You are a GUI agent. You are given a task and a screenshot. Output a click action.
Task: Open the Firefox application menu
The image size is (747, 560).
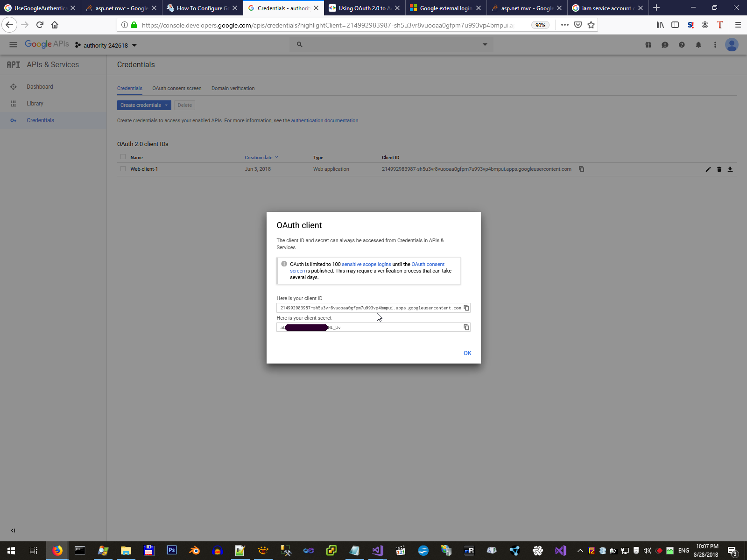(738, 25)
